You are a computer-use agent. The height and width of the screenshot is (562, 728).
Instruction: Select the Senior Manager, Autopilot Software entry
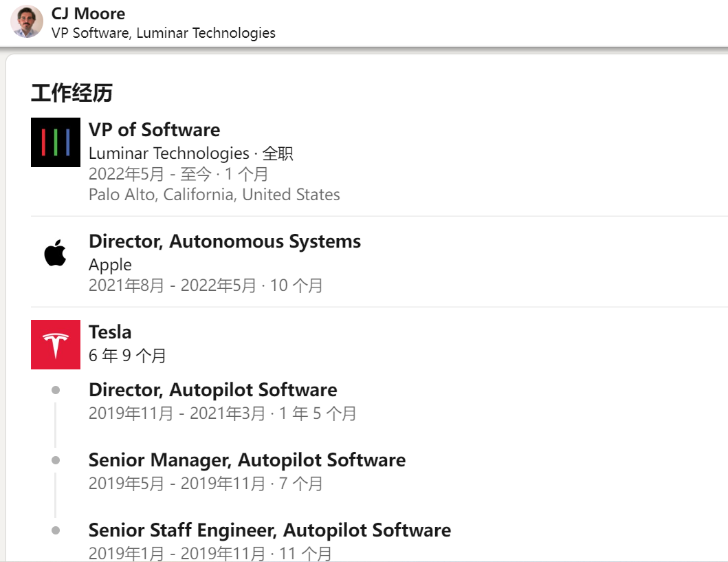247,460
